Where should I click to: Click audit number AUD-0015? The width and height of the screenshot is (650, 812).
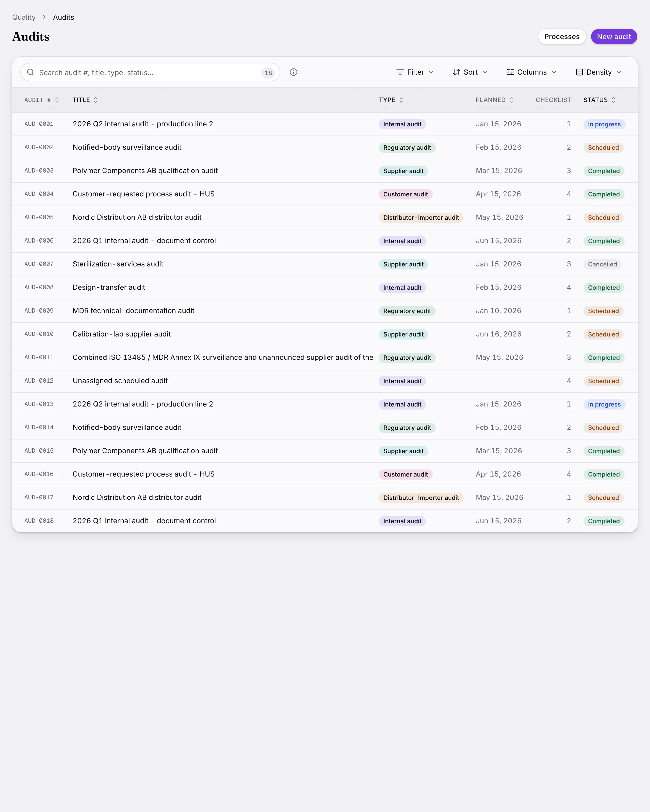click(x=39, y=451)
